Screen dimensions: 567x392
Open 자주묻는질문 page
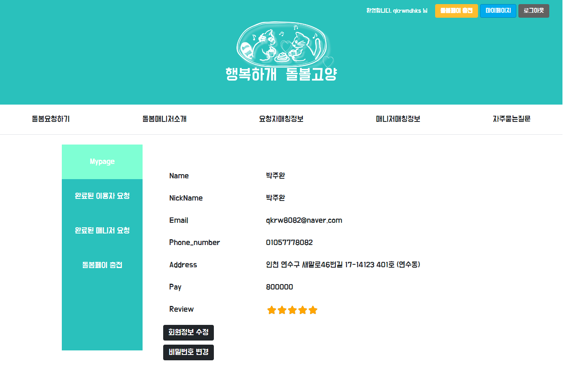coord(512,119)
